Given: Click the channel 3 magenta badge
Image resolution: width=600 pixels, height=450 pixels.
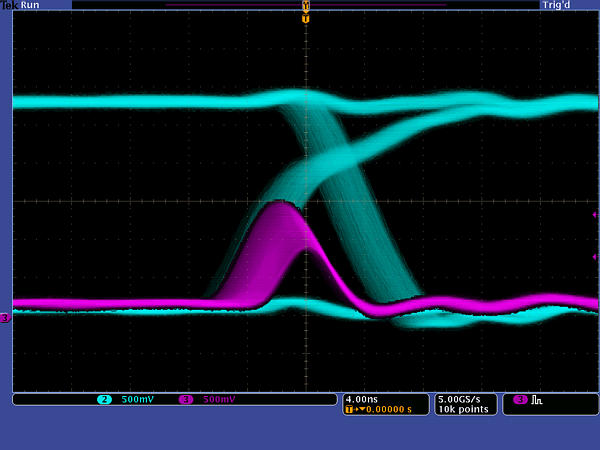Looking at the screenshot, I should click(x=185, y=400).
